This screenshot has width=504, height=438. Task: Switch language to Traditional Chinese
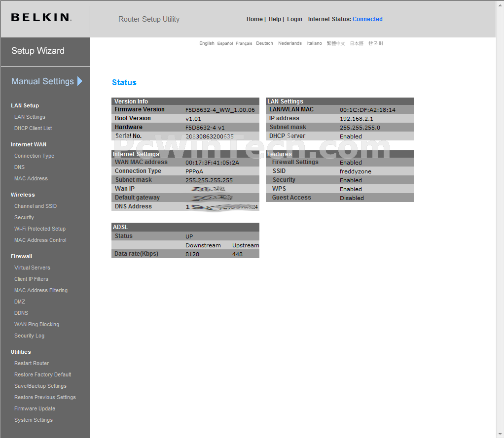point(336,43)
